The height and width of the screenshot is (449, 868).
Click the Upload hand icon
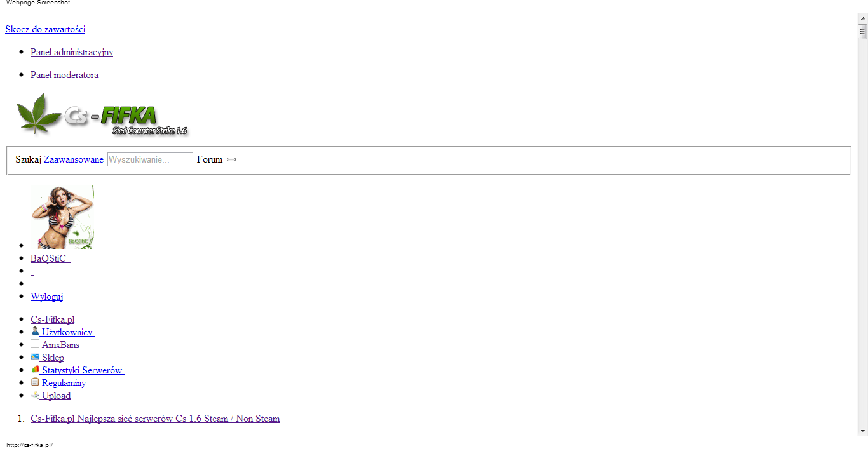pos(35,394)
